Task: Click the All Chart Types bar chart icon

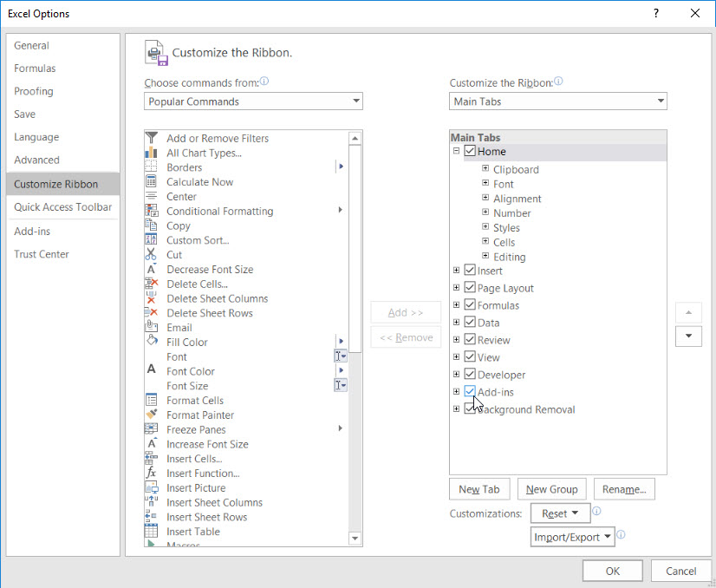Action: 151,152
